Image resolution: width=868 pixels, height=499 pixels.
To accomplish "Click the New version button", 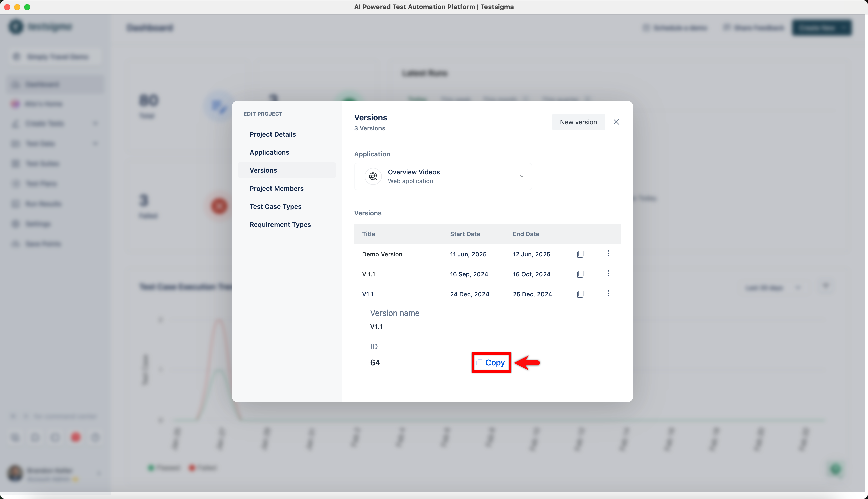I will click(578, 122).
